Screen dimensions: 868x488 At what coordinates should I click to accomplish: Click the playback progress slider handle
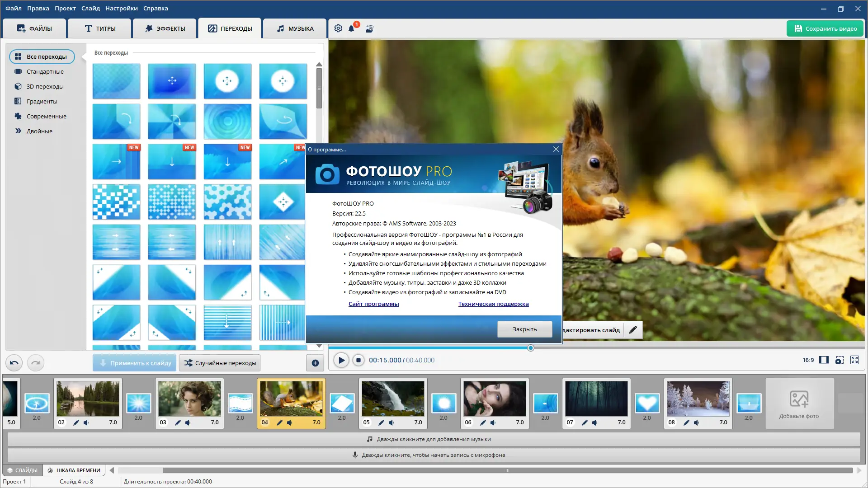coord(531,348)
